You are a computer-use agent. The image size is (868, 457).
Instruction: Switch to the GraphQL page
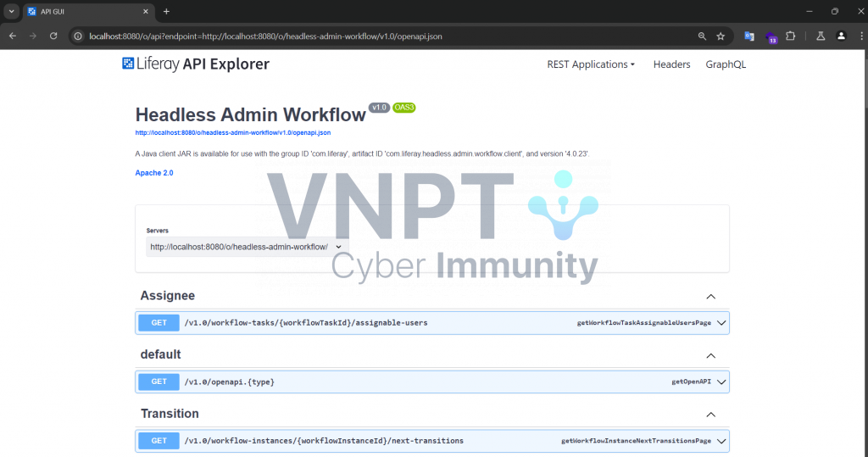[726, 64]
